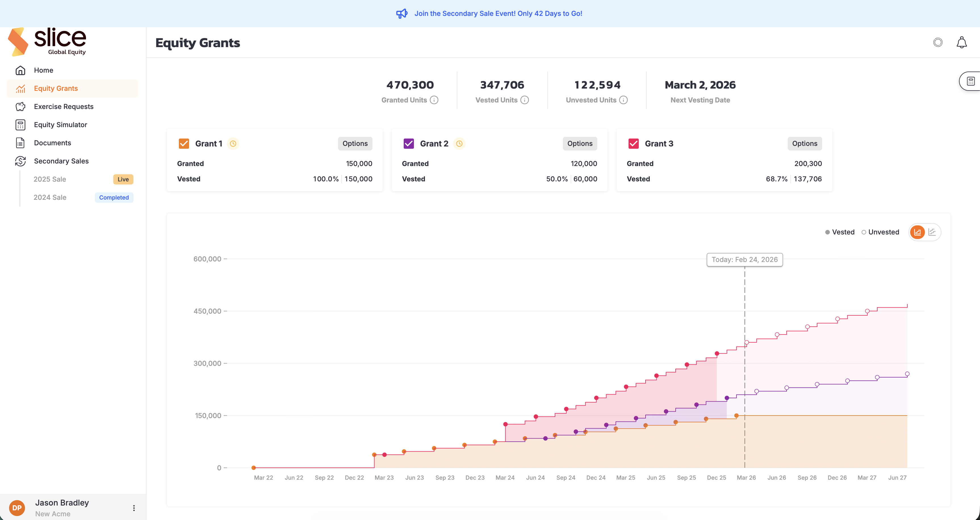
Task: Click the notification bell icon
Action: [961, 42]
